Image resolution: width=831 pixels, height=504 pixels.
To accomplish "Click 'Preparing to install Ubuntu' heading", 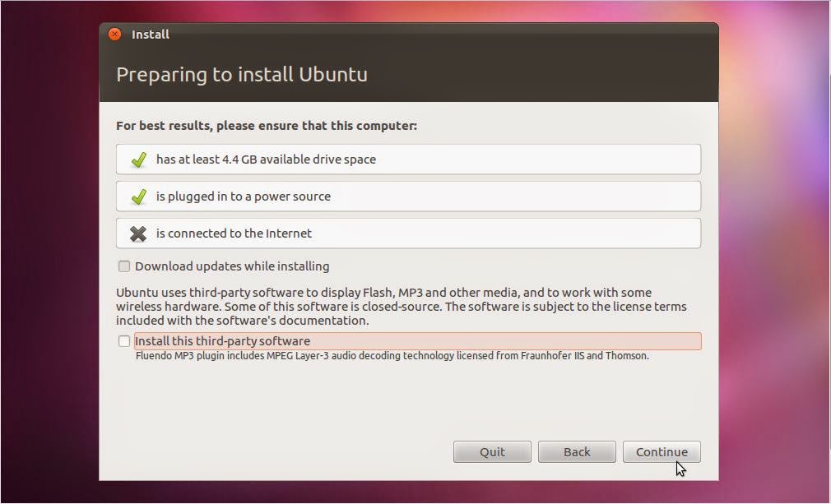I will 242,74.
